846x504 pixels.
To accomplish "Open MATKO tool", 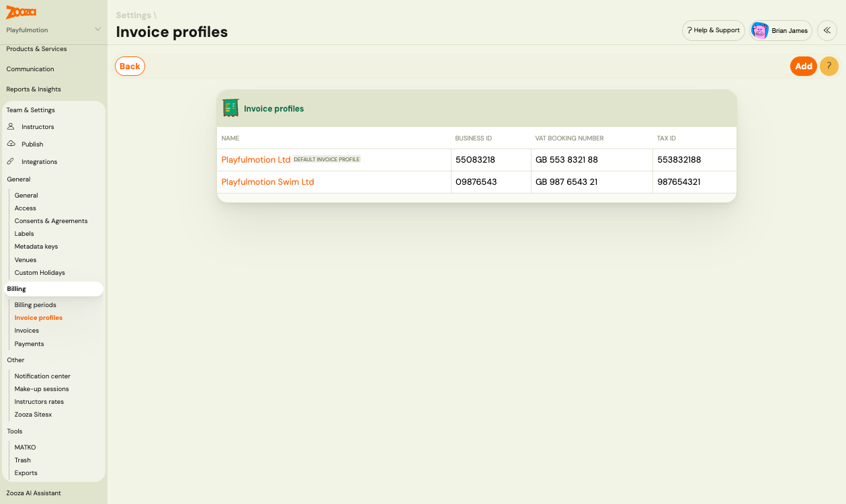I will tap(26, 448).
